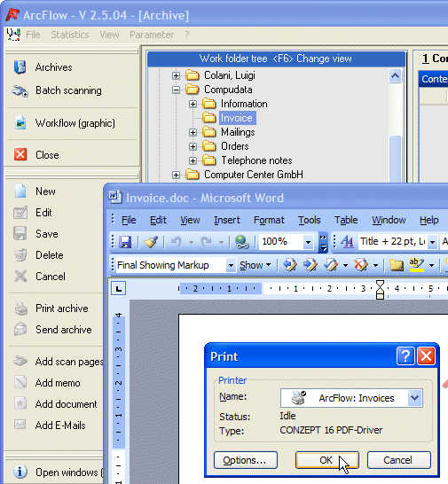Image resolution: width=448 pixels, height=484 pixels.
Task: Click Redo arrow in Word toolbar
Action: click(x=206, y=242)
